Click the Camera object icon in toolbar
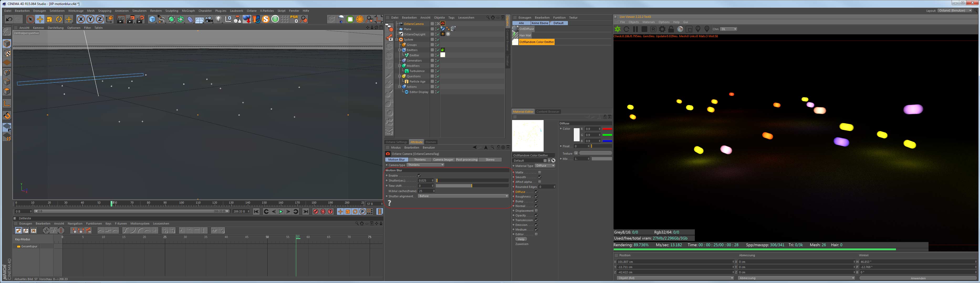 coord(209,19)
